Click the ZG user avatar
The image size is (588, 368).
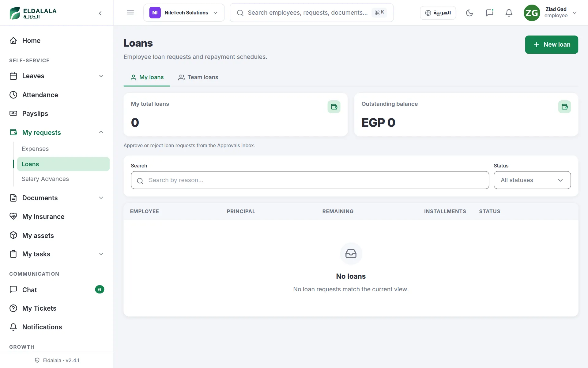pos(532,13)
